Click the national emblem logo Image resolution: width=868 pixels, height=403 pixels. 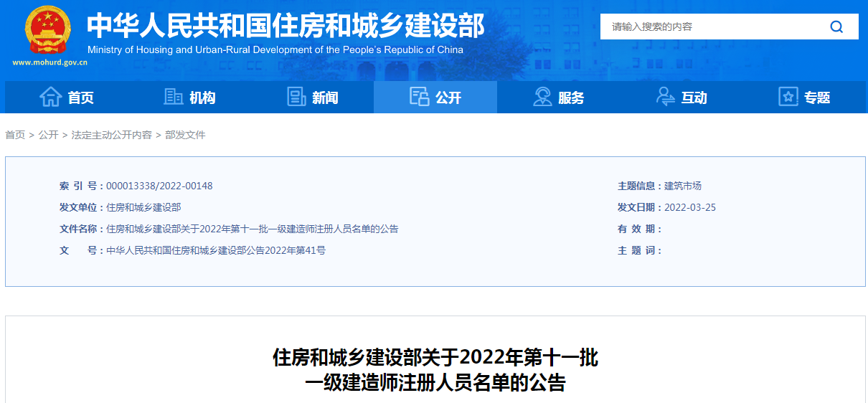tap(49, 30)
